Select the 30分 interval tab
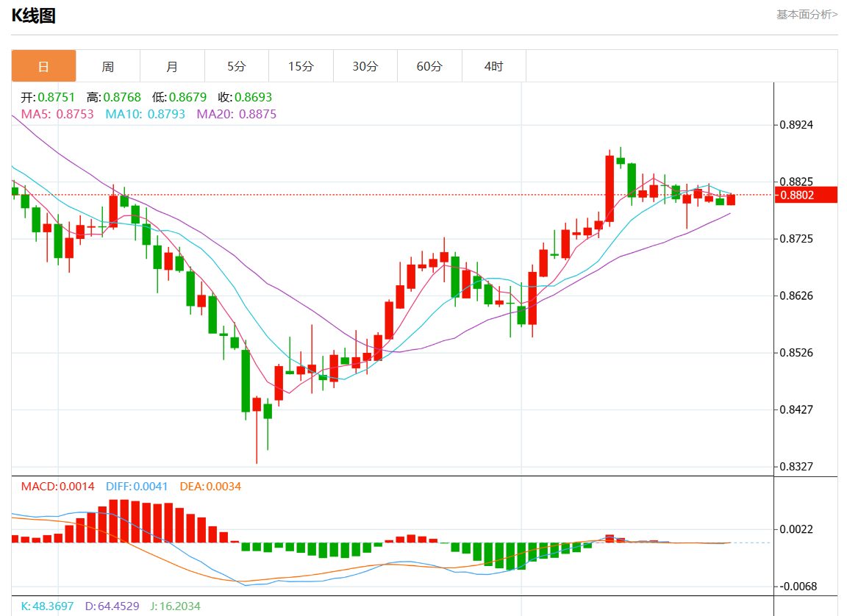Screen dimensions: 847x616 (365, 66)
